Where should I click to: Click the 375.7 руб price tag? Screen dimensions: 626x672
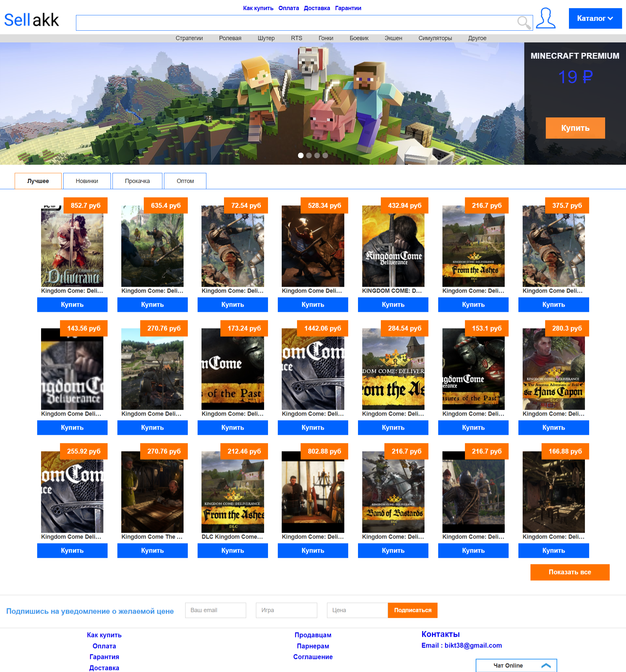coord(567,206)
